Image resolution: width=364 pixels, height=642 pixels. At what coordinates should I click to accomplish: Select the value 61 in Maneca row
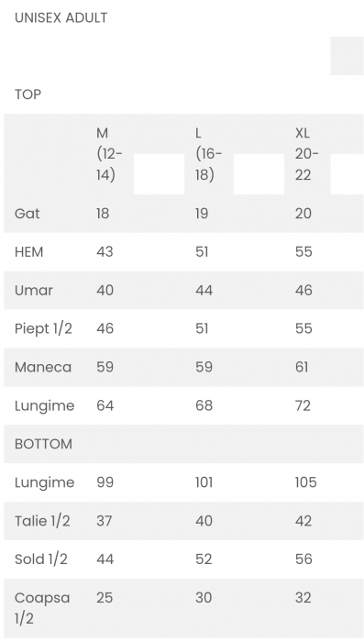pyautogui.click(x=302, y=367)
